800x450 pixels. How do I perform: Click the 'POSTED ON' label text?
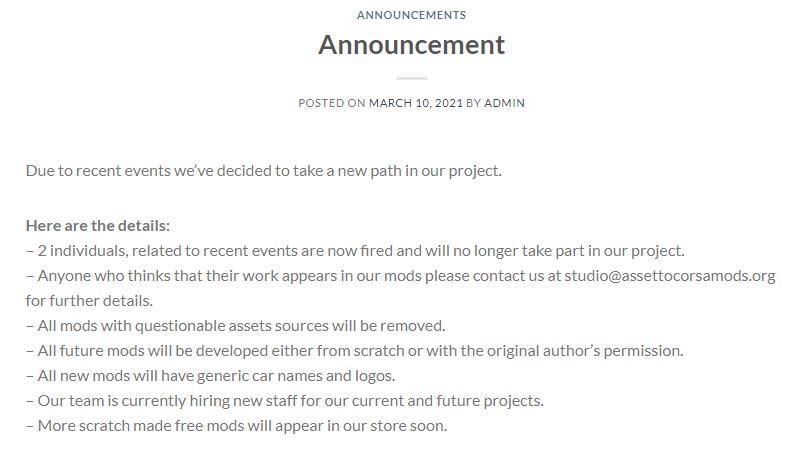point(332,103)
